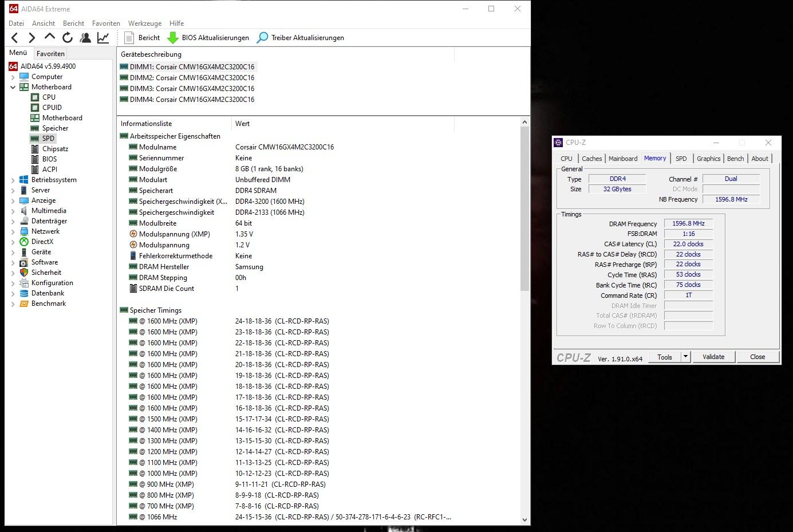Select DIMM4 Corsair module row
Image resolution: width=793 pixels, height=532 pixels.
point(187,100)
